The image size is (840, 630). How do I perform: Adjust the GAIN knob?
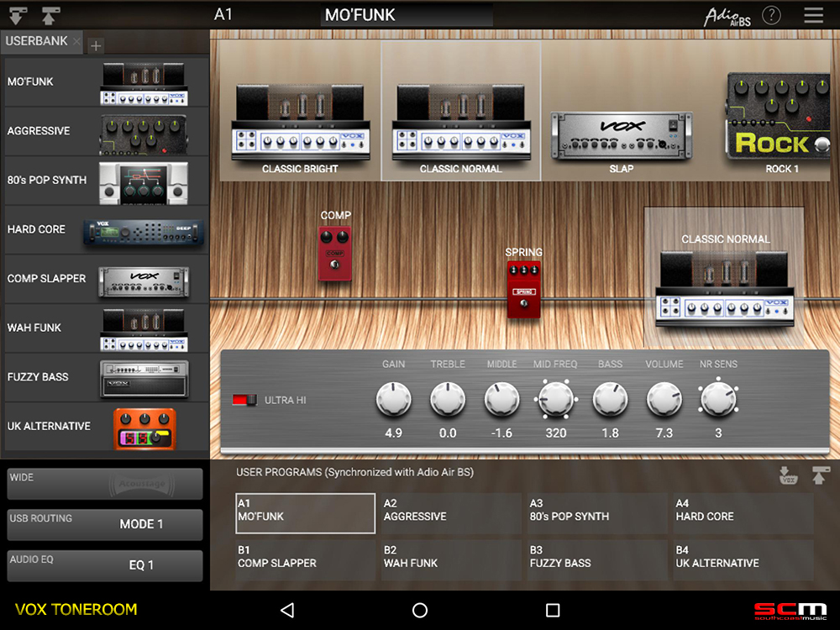tap(393, 400)
